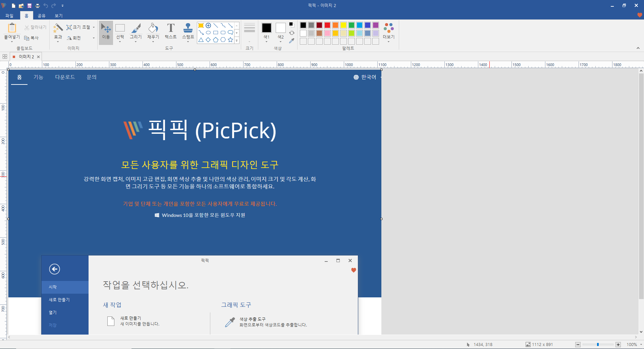
Task: Click the open folder icon in title bar
Action: (21, 6)
